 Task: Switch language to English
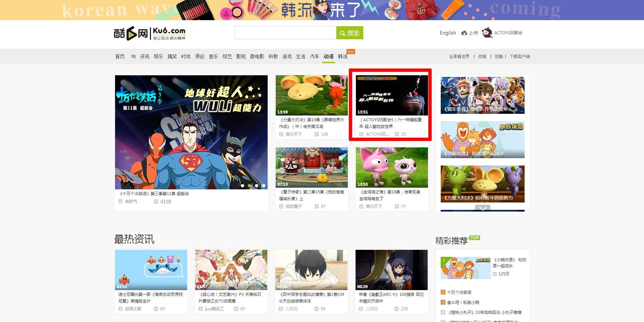448,33
